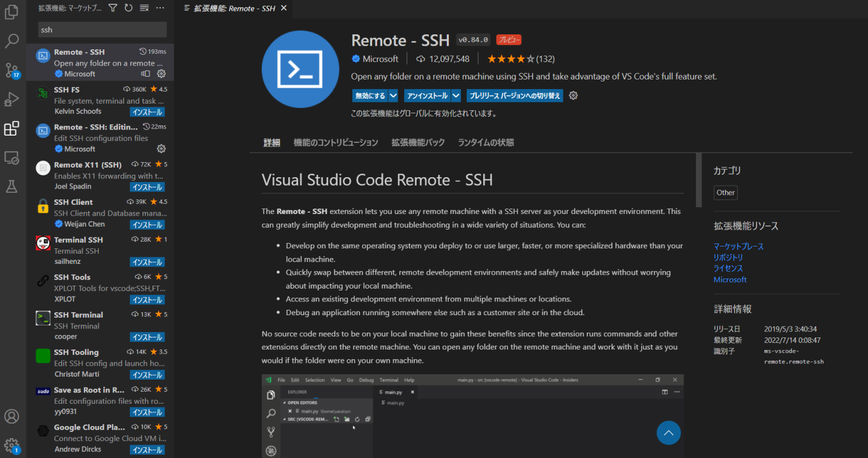Open the Run and Debug view
The width and height of the screenshot is (868, 458).
[12, 99]
